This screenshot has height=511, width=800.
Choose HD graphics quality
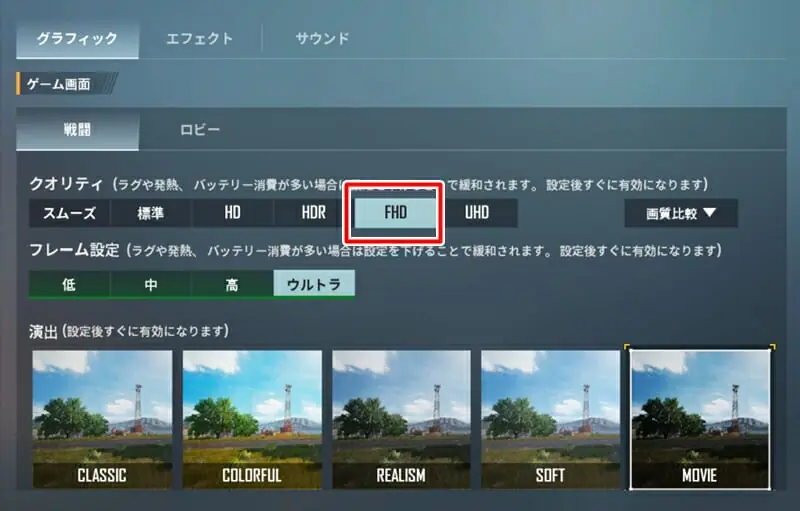pos(232,213)
